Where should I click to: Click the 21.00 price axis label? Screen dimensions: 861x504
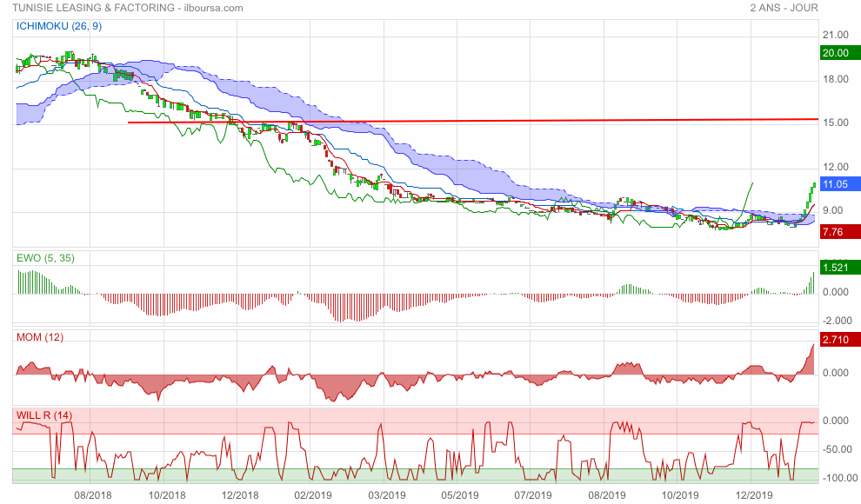click(835, 35)
